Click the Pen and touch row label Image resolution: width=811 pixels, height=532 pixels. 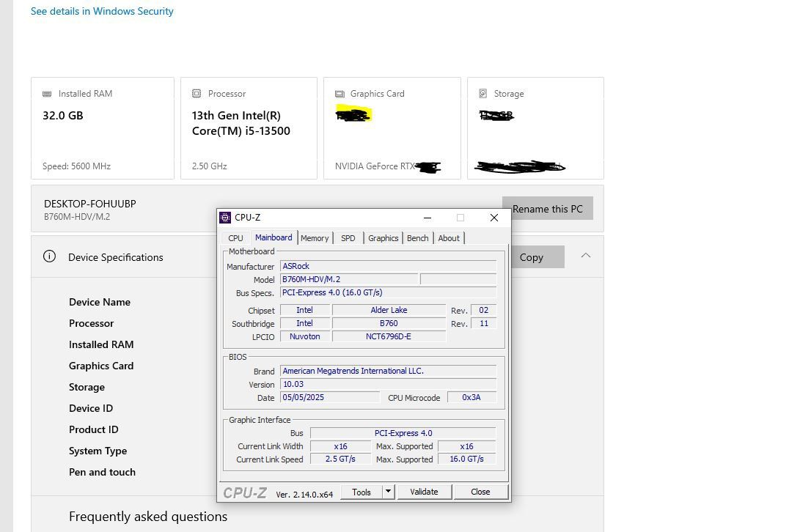click(102, 472)
